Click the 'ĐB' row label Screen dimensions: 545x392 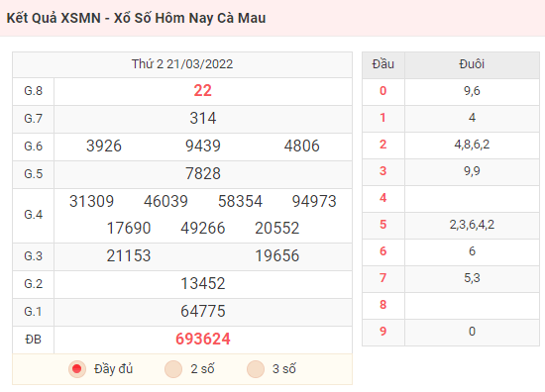click(x=33, y=340)
